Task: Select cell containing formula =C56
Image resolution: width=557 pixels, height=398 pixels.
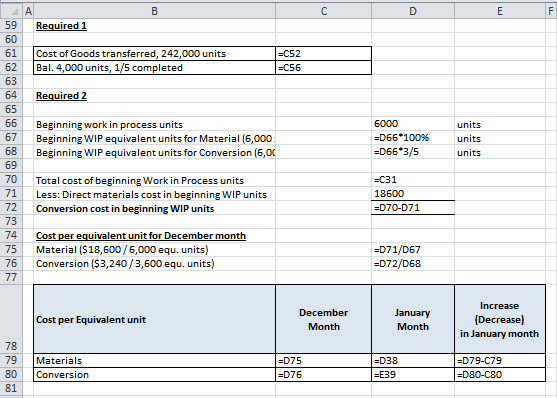Action: (324, 68)
